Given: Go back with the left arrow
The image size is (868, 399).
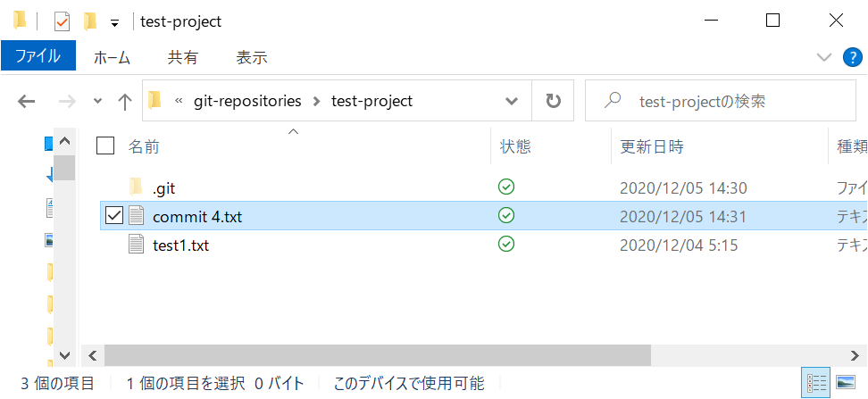Looking at the screenshot, I should (x=27, y=101).
